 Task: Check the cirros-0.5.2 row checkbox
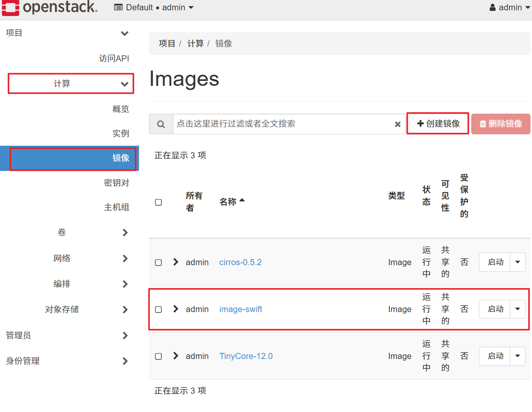coord(158,262)
